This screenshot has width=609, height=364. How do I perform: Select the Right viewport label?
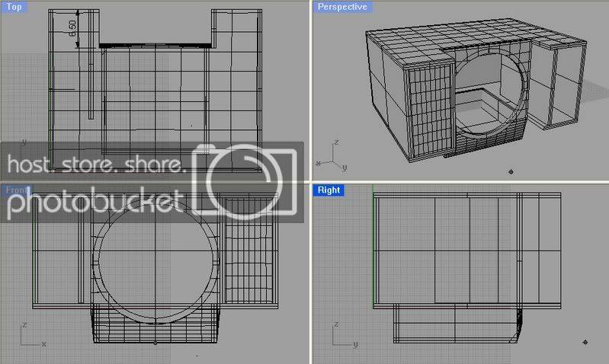click(329, 190)
